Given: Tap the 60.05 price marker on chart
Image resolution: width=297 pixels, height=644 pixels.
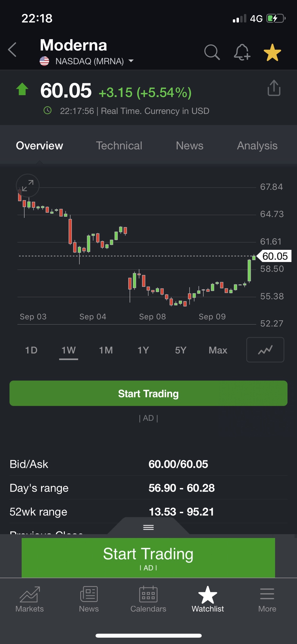Looking at the screenshot, I should tap(275, 256).
